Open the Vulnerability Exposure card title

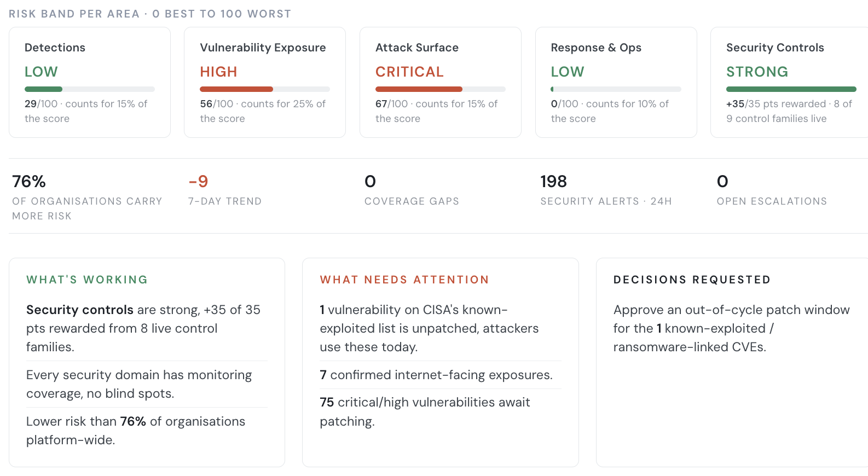[263, 48]
